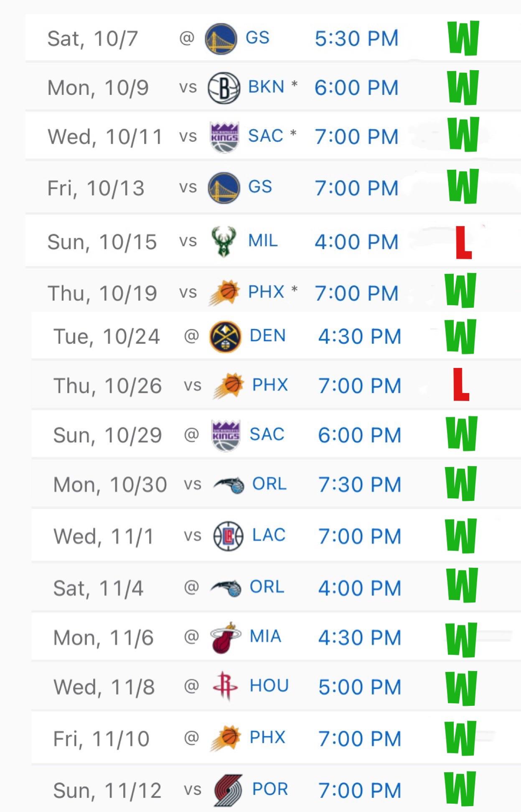521x812 pixels.
Task: Click the Houston Rockets logo
Action: point(225,686)
